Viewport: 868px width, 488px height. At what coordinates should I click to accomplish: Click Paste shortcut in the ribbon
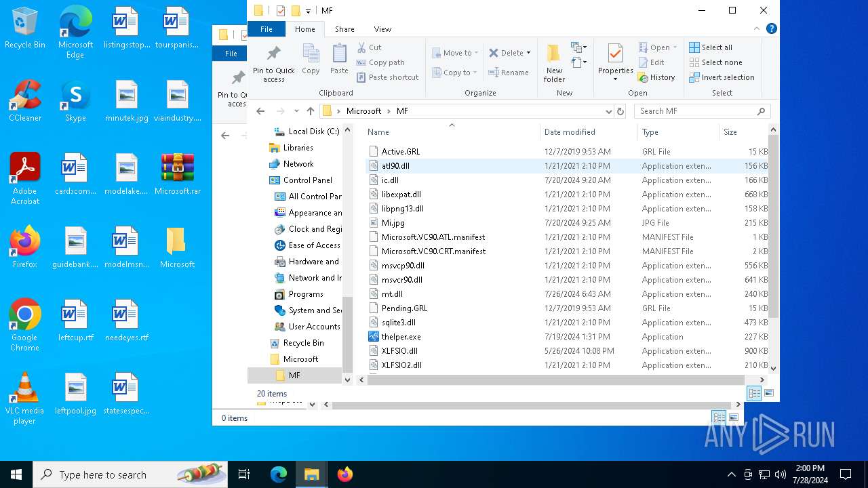tap(387, 77)
